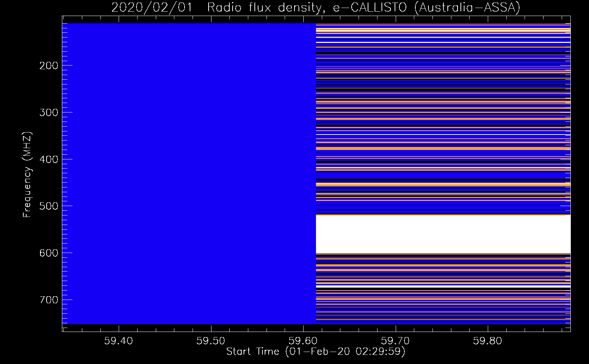This screenshot has width=589, height=364.
Task: Click the 59.80 time tick label
Action: tap(487, 341)
